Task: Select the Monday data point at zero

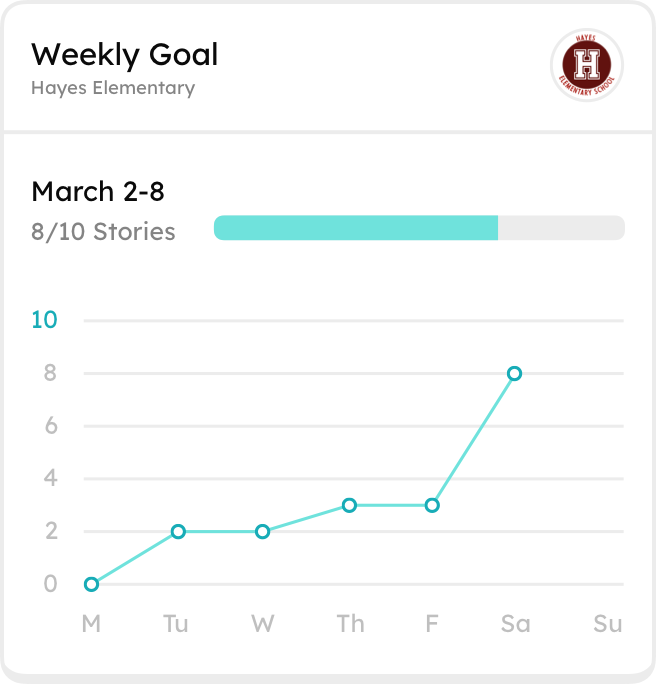Action: point(91,584)
